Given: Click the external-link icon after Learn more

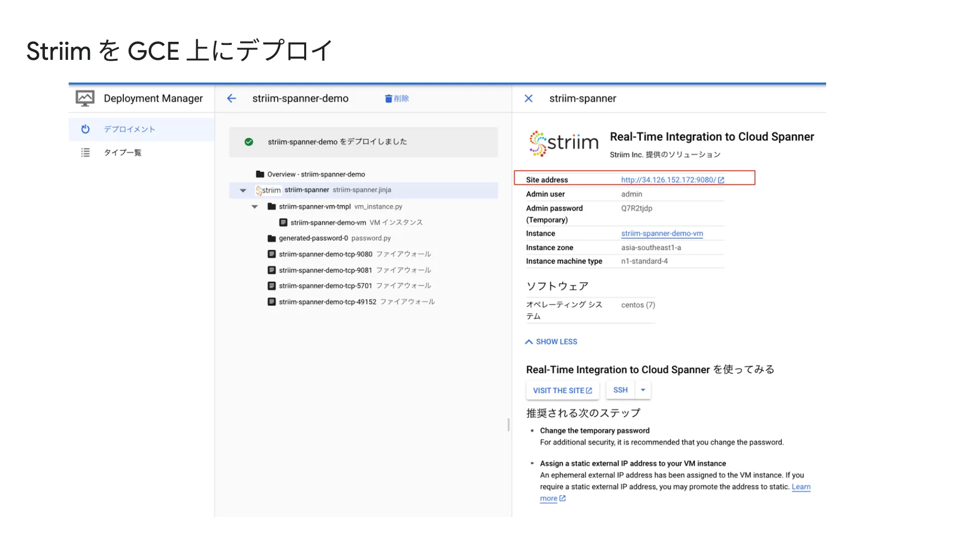Looking at the screenshot, I should tap(563, 498).
